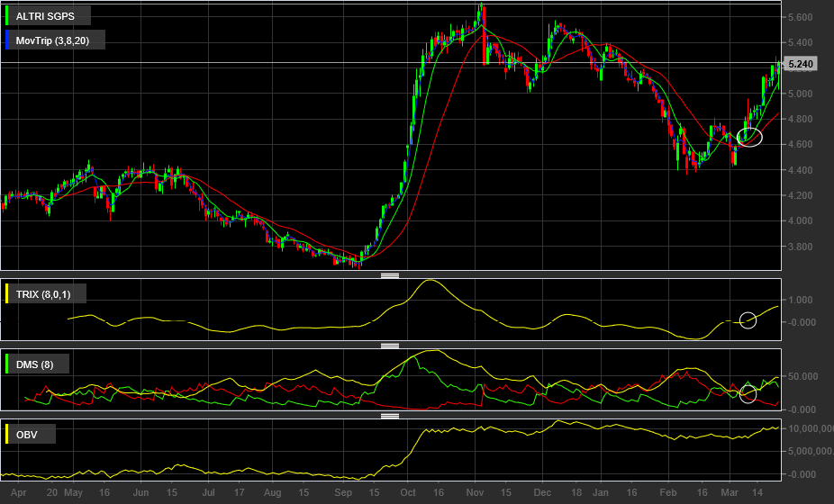Click the green swatch beside ALTRI SGPS
This screenshot has width=834, height=504.
pos(7,17)
